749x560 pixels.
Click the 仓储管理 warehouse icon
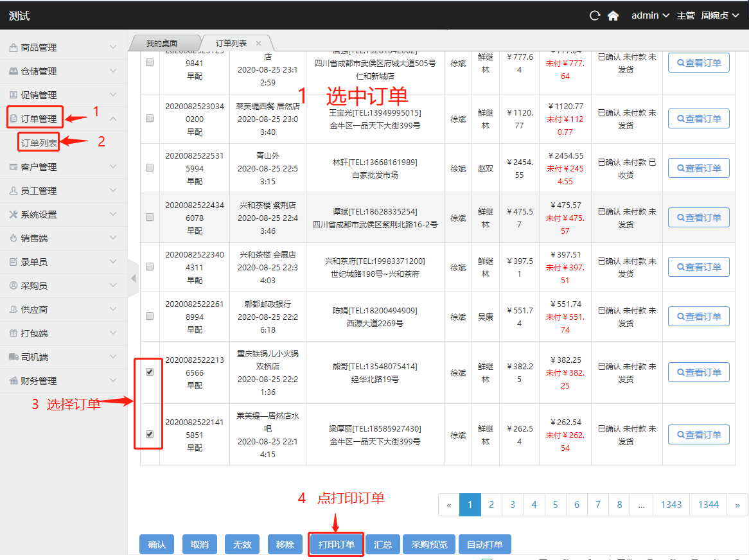(13, 71)
